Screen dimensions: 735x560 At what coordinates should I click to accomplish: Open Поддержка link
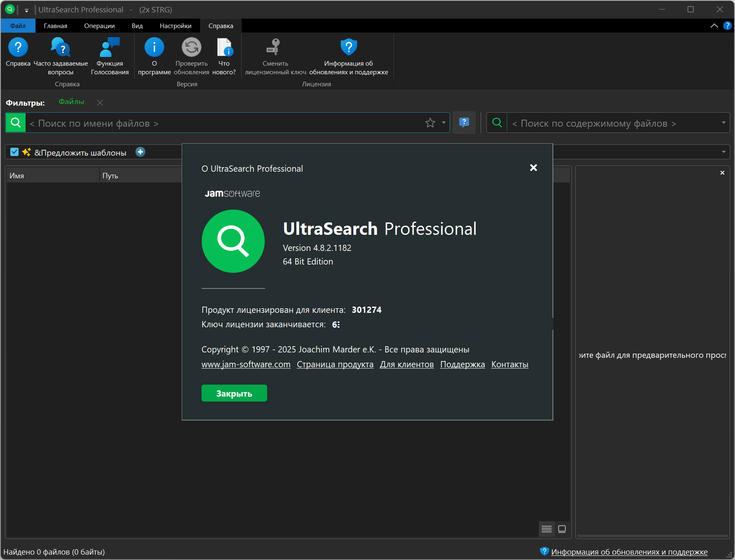(462, 364)
